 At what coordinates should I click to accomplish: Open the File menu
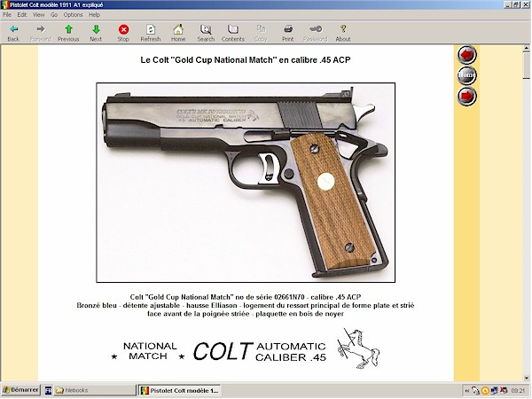(x=7, y=14)
